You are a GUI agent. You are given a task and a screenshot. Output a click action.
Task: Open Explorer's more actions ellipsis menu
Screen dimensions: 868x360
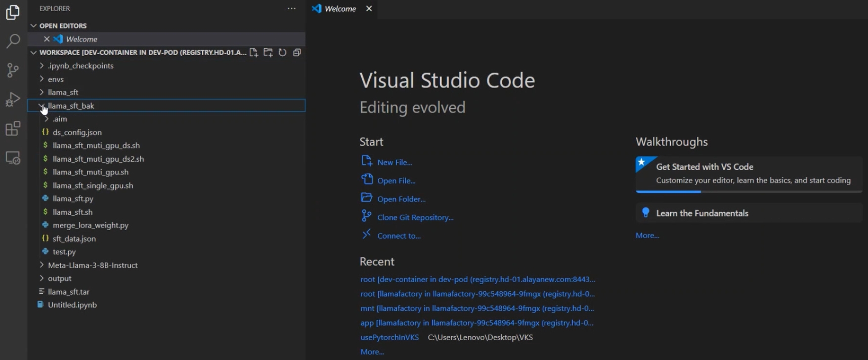coord(292,9)
